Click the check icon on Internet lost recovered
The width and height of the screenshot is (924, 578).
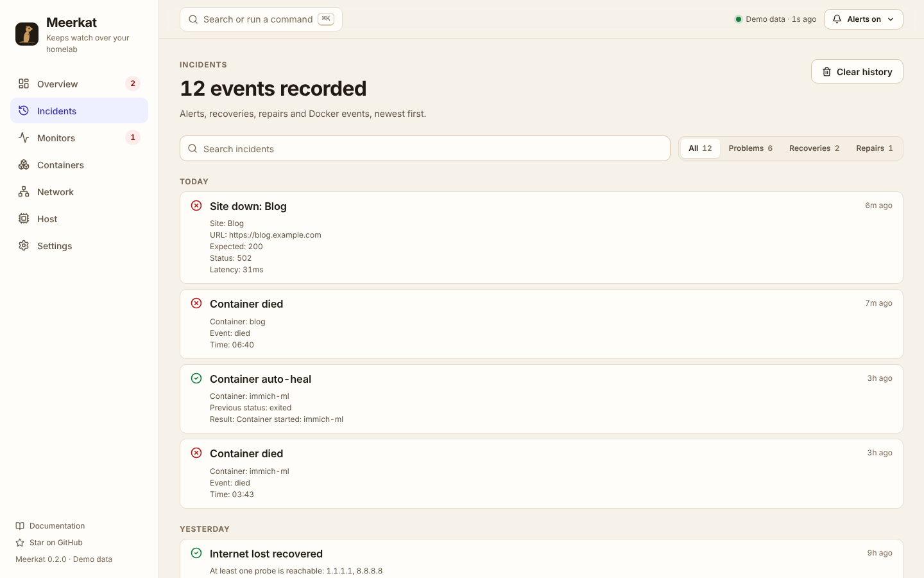coord(196,553)
